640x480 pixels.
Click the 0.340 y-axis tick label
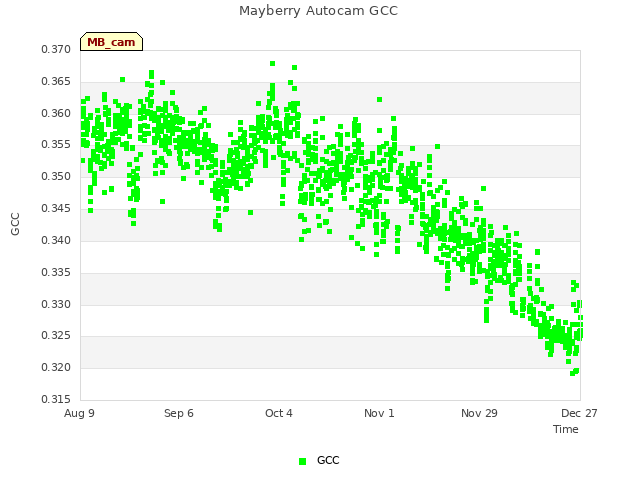click(x=56, y=240)
